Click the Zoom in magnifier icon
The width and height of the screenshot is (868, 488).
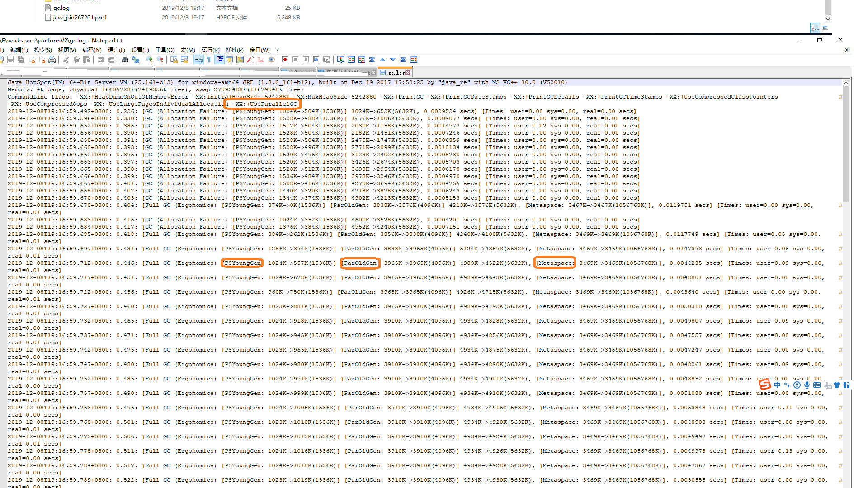150,60
